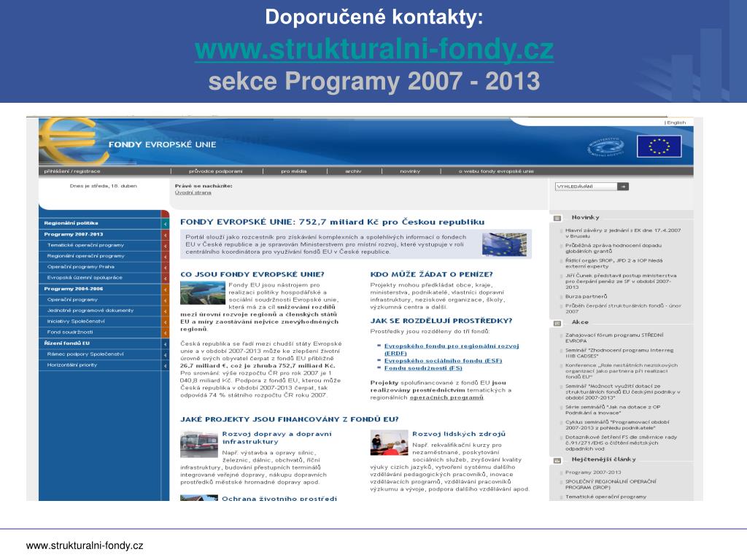Click the Ministry round logo in header
This screenshot has width=747, height=560.
pyautogui.click(x=605, y=147)
